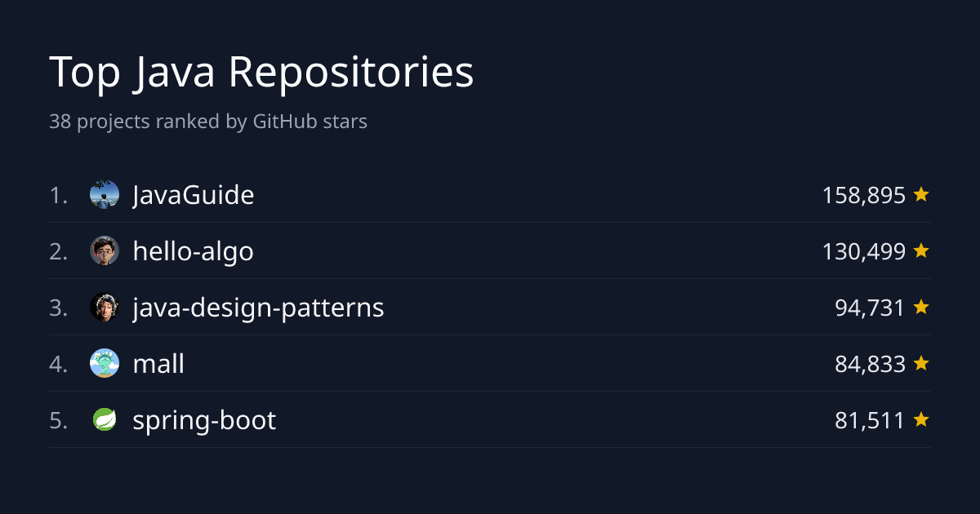980x514 pixels.
Task: Click the star icon next to 158,895
Action: (x=921, y=194)
